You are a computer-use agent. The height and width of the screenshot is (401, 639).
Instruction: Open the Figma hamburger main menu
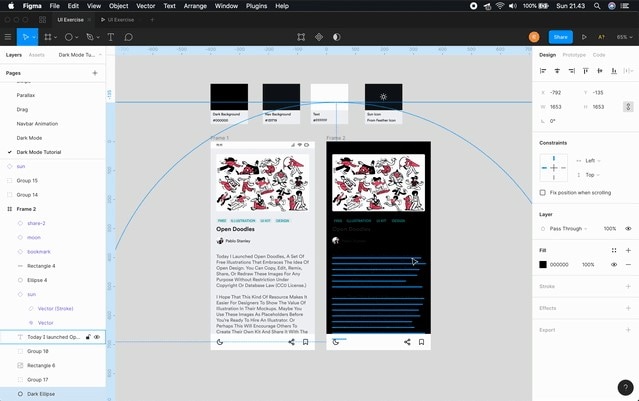pos(8,37)
